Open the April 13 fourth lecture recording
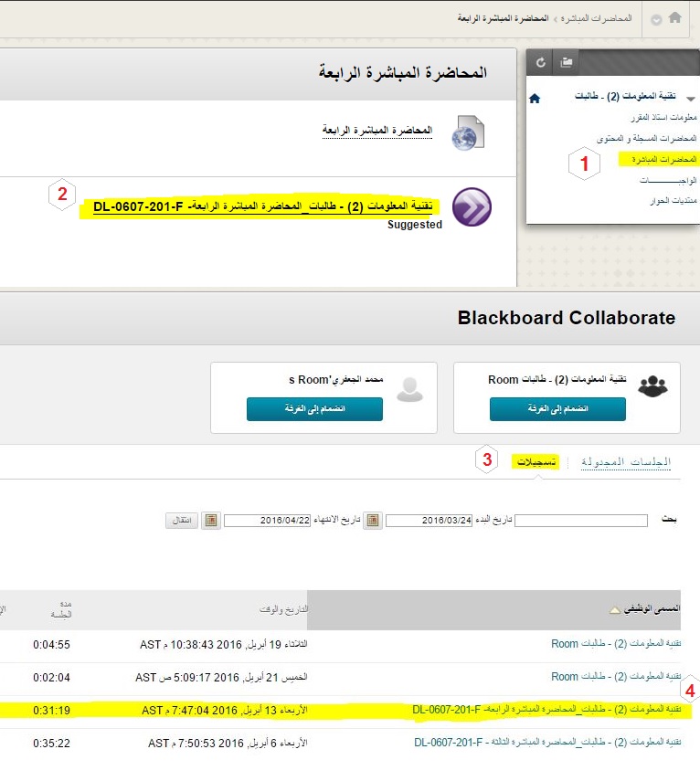 coord(546,710)
